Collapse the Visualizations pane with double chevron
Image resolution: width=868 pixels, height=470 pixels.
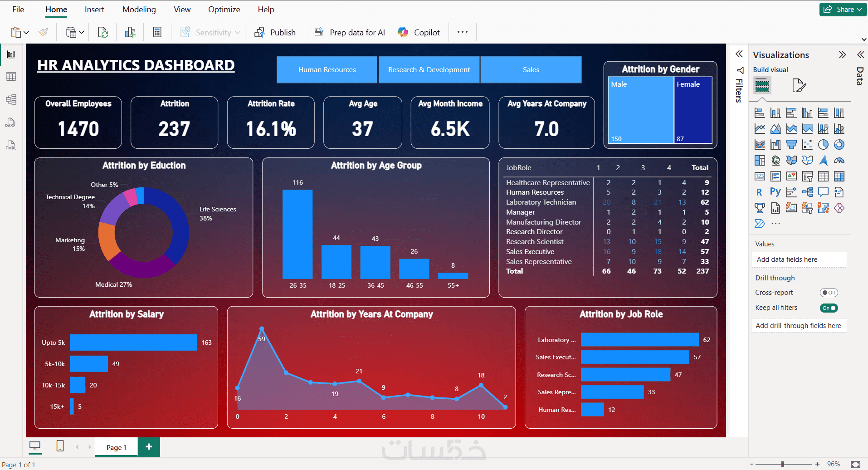[842, 55]
